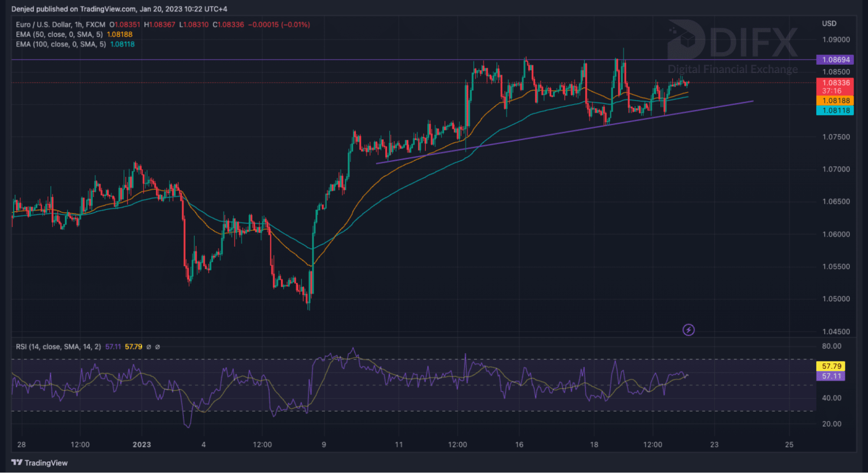
Task: Click the purple 1.08694 price label
Action: [835, 60]
